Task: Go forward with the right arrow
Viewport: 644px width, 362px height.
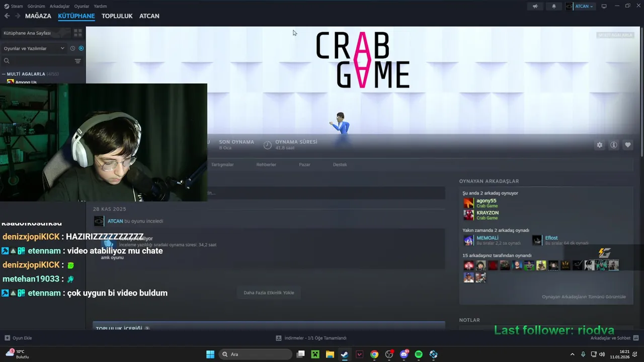Action: coord(18,16)
